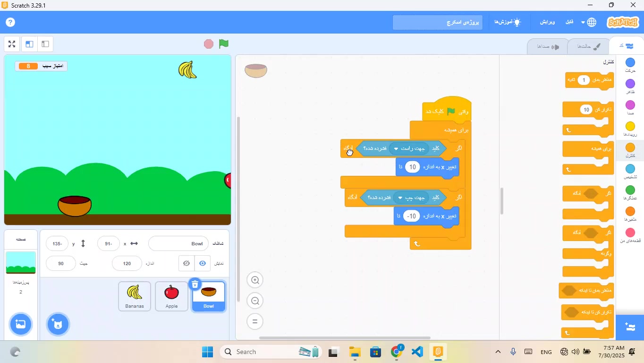
Task: Select the blue حرکت (Motion) category
Action: click(630, 65)
